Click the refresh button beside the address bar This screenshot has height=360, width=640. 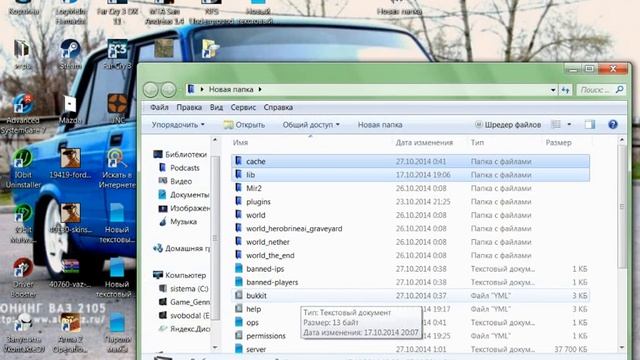click(565, 90)
